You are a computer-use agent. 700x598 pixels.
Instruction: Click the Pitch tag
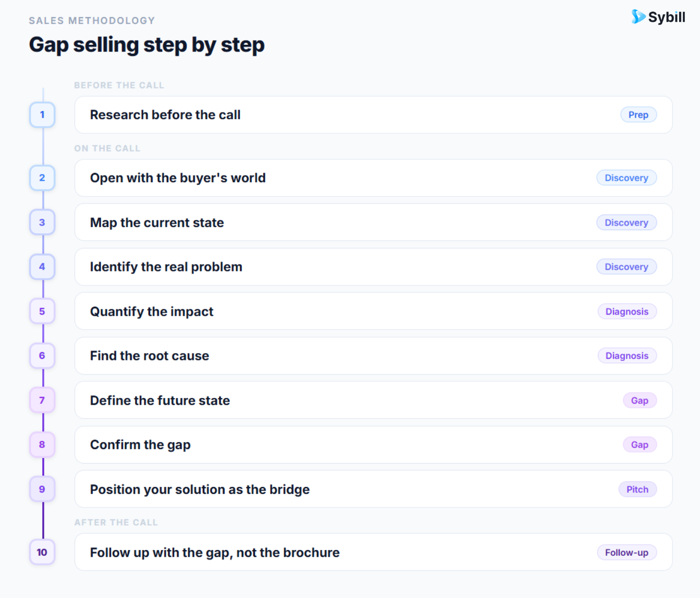coord(637,489)
